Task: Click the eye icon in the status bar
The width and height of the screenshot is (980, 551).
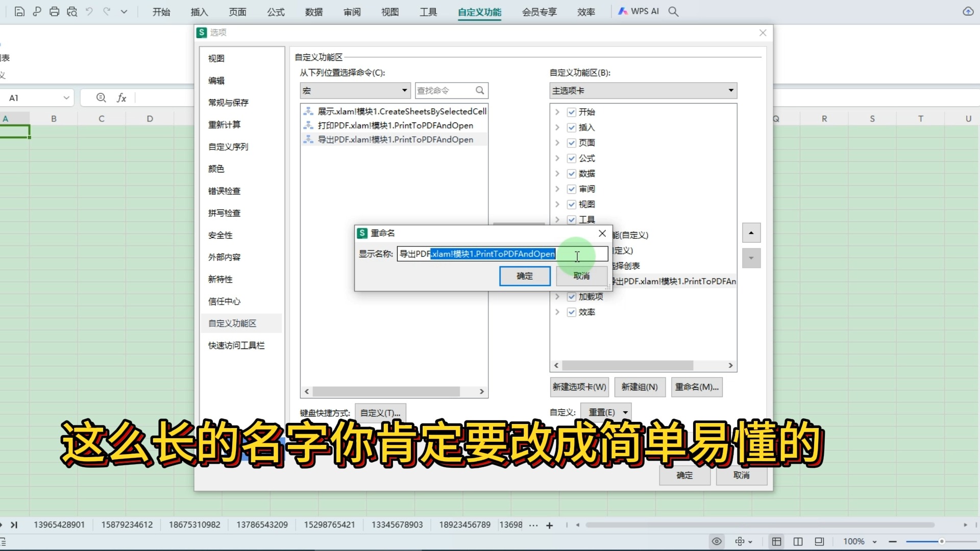Action: pos(716,541)
